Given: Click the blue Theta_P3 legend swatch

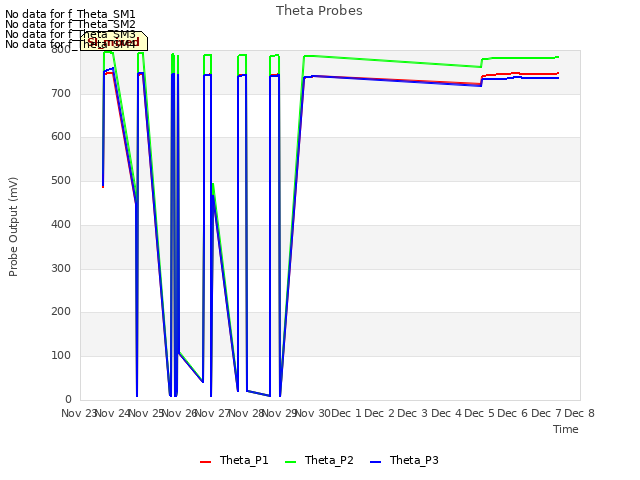Looking at the screenshot, I should pyautogui.click(x=375, y=462).
